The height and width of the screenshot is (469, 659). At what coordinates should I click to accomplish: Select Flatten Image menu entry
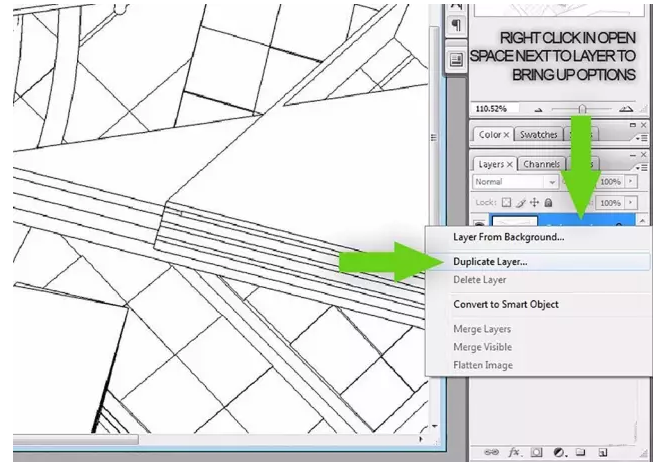538,365
